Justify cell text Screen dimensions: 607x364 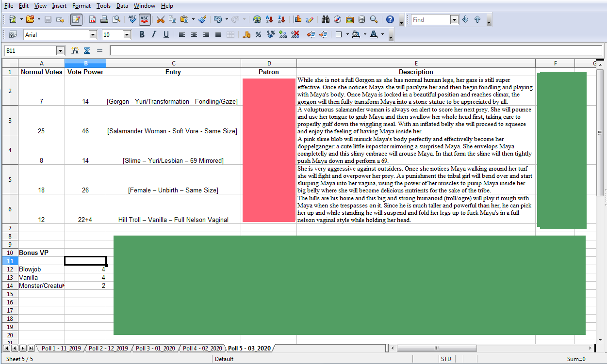(x=218, y=34)
